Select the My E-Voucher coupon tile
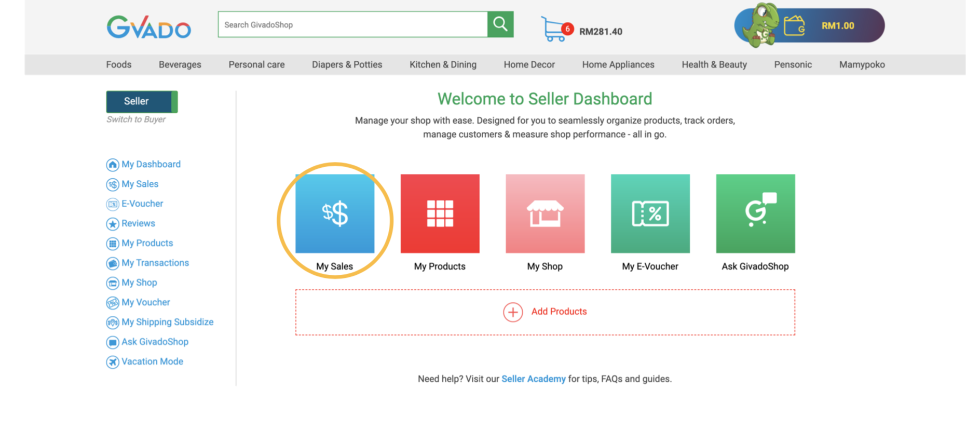This screenshot has width=980, height=429. [650, 213]
